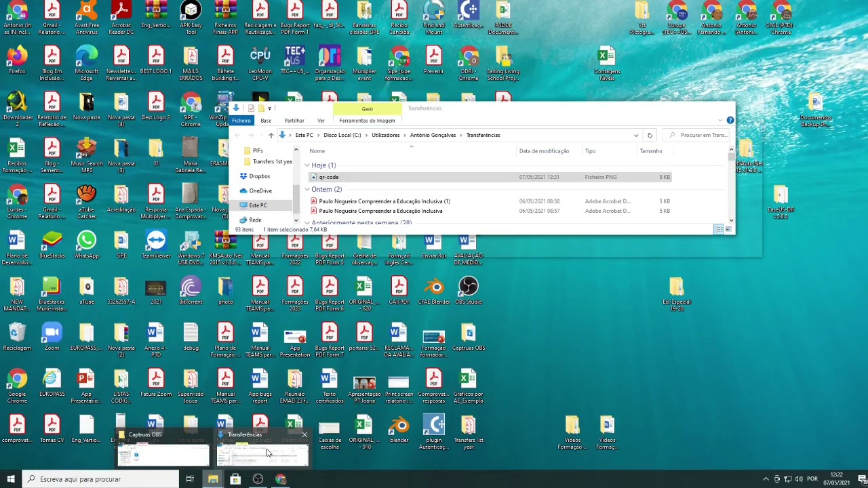868x488 pixels.
Task: Collapse the Ontem (2) group
Action: [307, 190]
